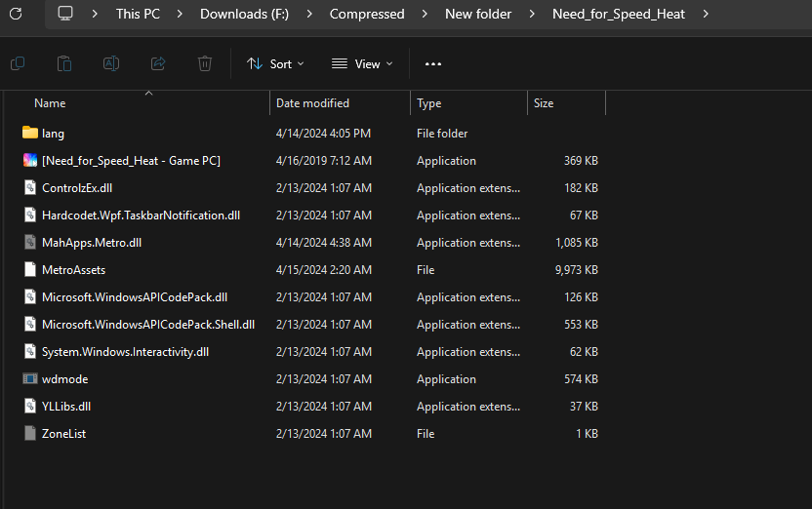Click the Share icon in toolbar

click(158, 63)
